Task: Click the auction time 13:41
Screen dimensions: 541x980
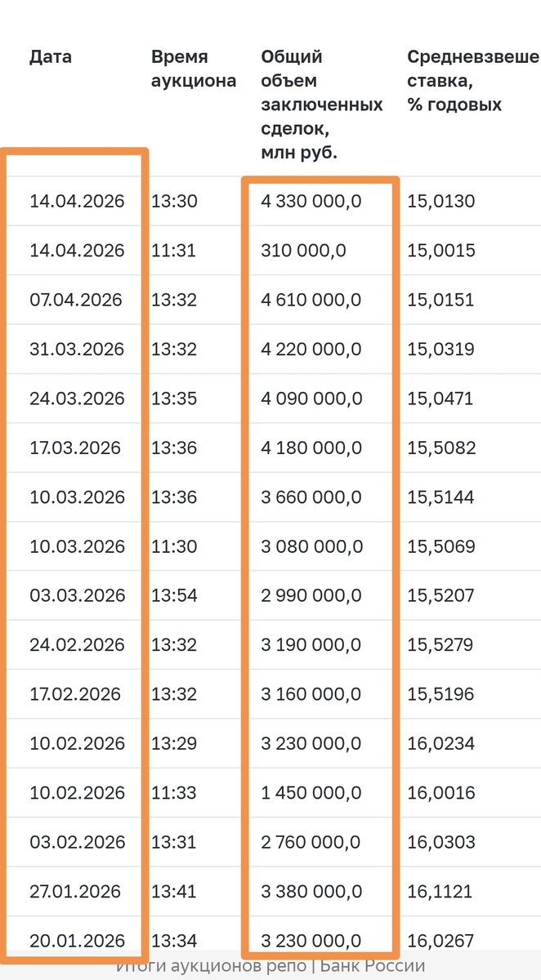Action: point(174,891)
